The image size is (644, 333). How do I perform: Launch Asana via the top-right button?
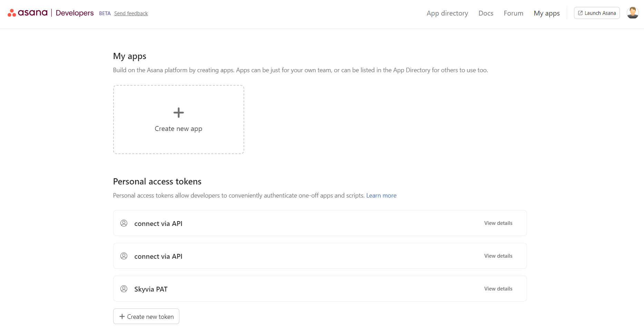click(597, 13)
